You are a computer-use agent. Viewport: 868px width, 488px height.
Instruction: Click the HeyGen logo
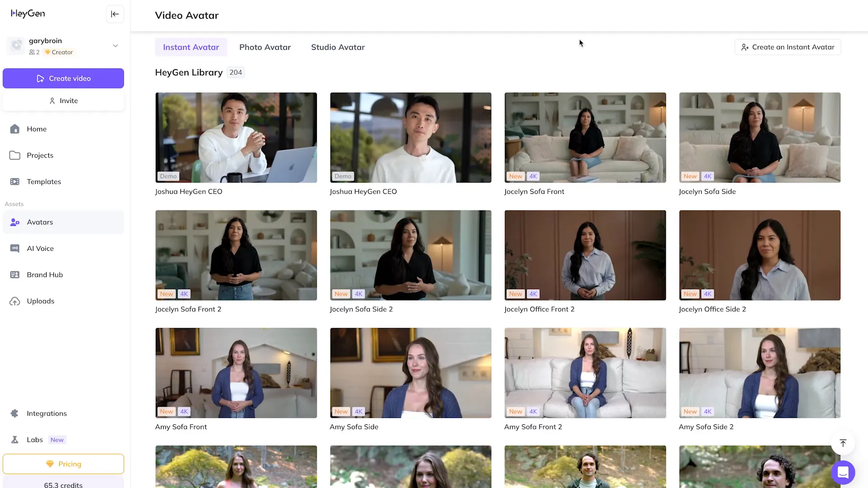click(x=28, y=14)
